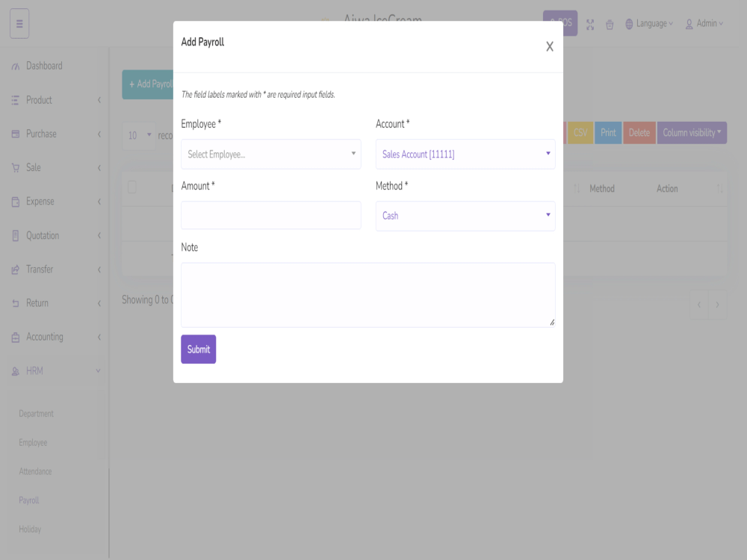The width and height of the screenshot is (747, 560).
Task: Click the Delete button
Action: click(x=639, y=132)
